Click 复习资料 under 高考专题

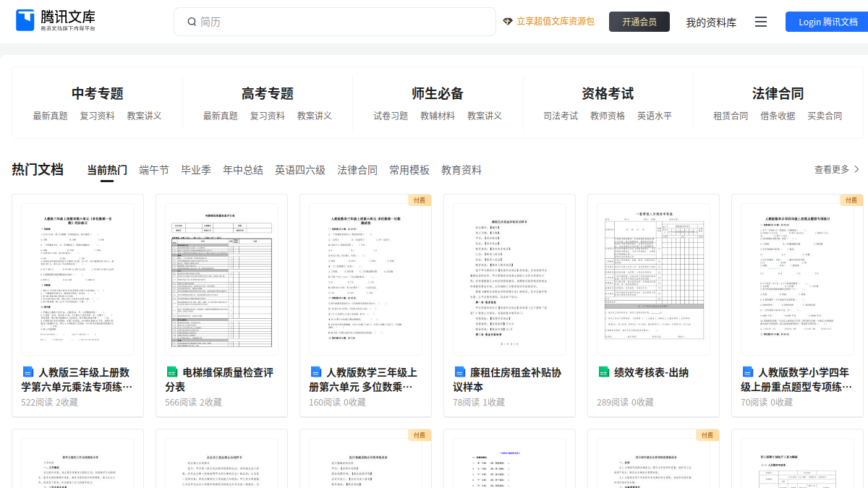point(268,116)
